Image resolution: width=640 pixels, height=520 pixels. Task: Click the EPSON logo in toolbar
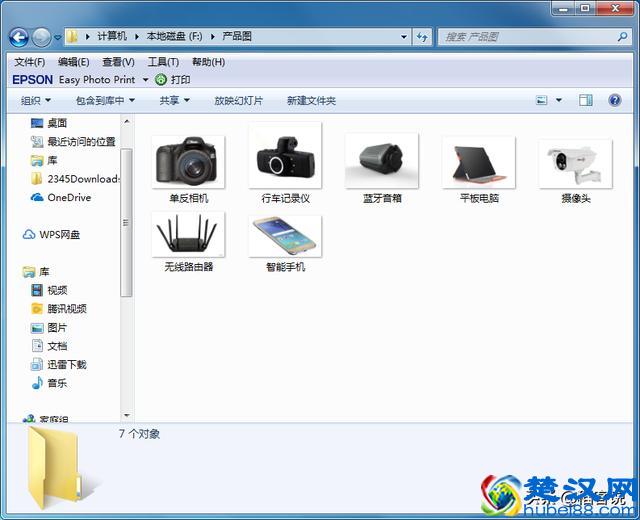point(33,80)
